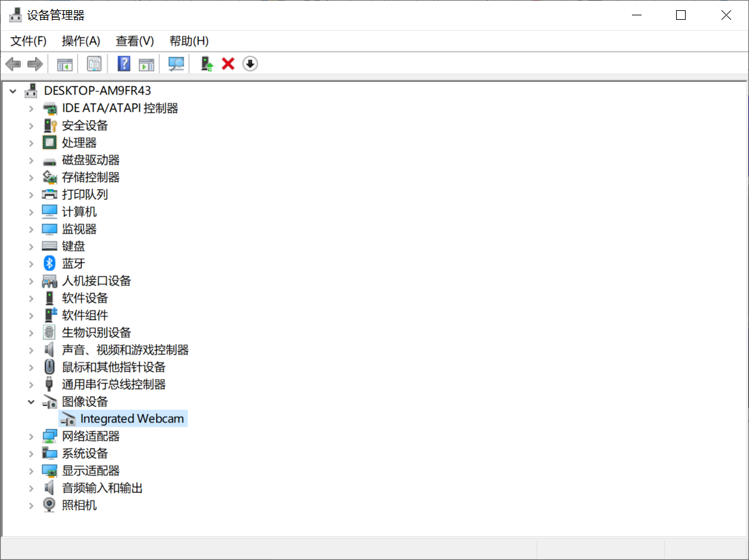The image size is (749, 560).
Task: Expand the 系统设备 category
Action: coord(31,453)
